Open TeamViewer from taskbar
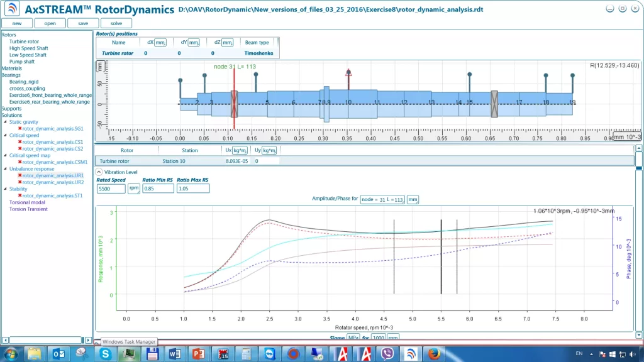This screenshot has height=362, width=644. [x=270, y=354]
